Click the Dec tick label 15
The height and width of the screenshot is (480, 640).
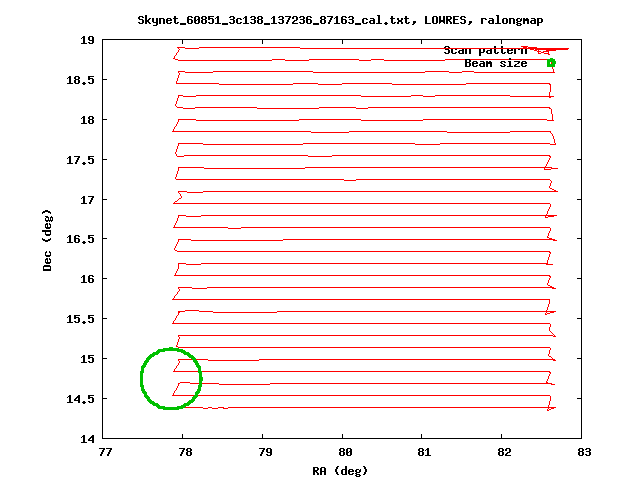coord(87,359)
